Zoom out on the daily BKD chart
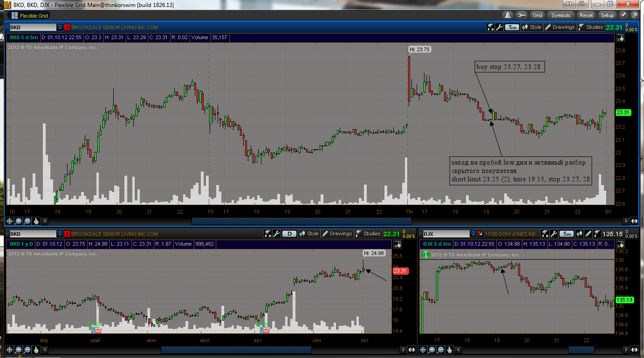644x358 pixels. (27, 350)
